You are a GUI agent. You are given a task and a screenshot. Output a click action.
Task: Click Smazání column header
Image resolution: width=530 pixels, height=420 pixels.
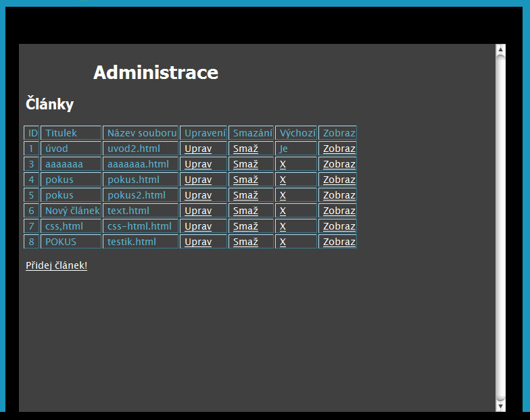point(251,133)
